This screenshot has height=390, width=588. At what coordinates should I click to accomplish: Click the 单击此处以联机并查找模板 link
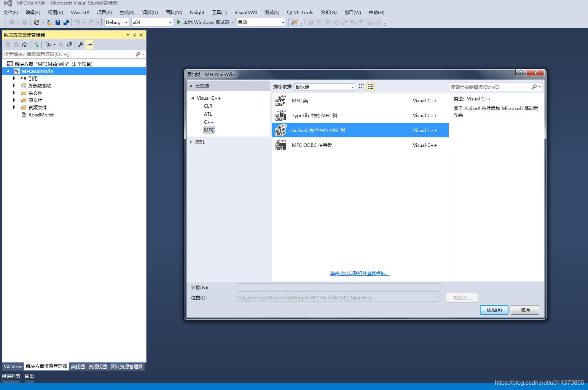click(x=360, y=274)
